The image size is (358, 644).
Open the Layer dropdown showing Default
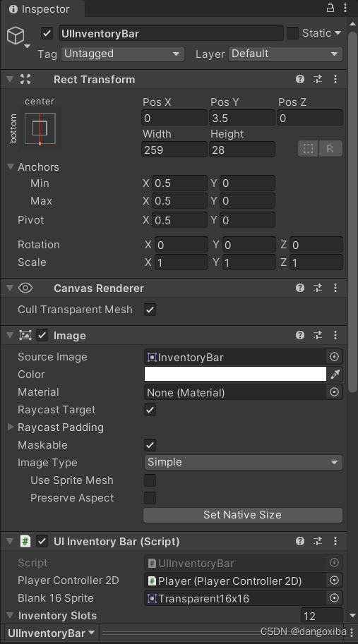coord(285,54)
